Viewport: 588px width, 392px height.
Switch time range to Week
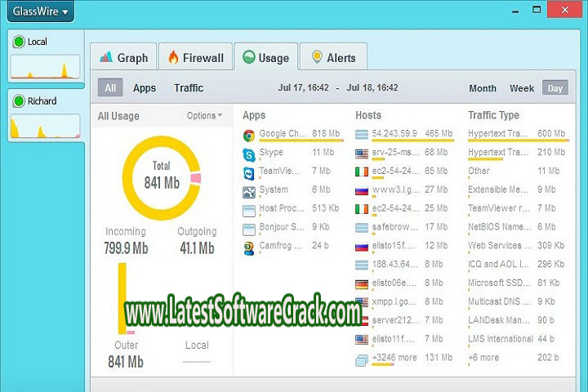pos(522,88)
